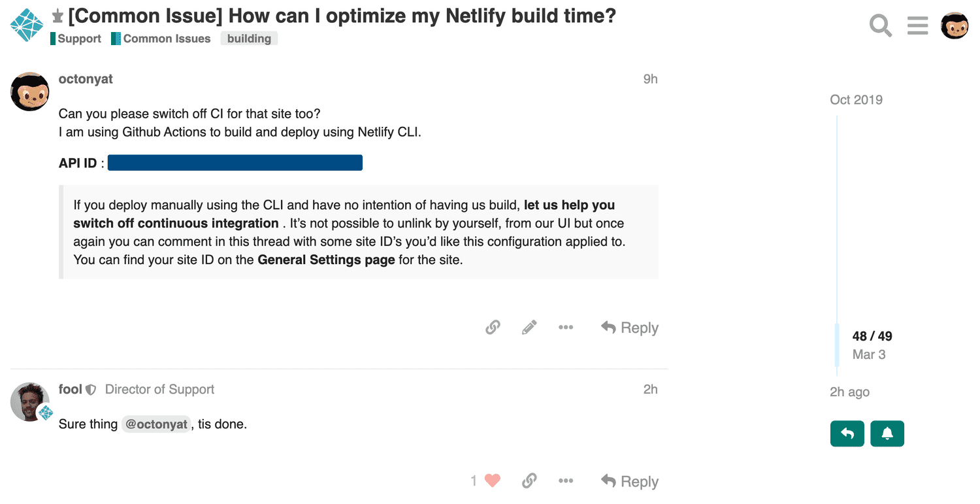
Task: Copy link to octonyat's post
Action: click(493, 328)
